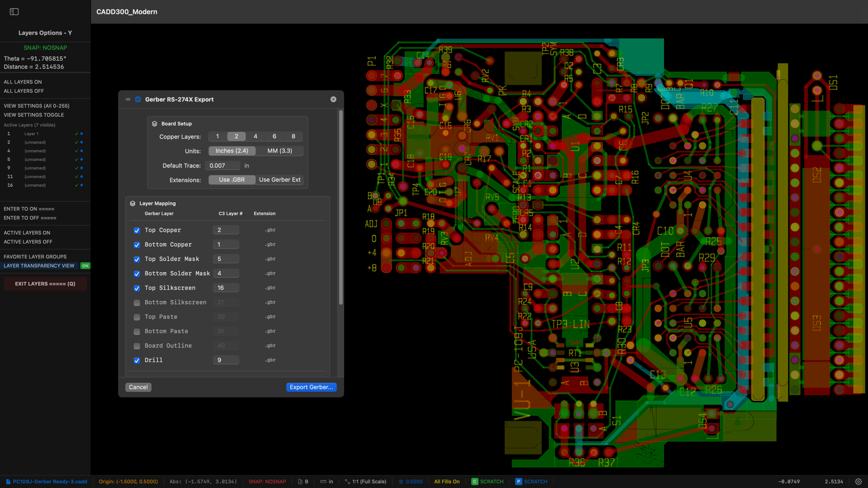Uncheck the Bottom Copper checkbox
868x488 pixels.
click(137, 245)
